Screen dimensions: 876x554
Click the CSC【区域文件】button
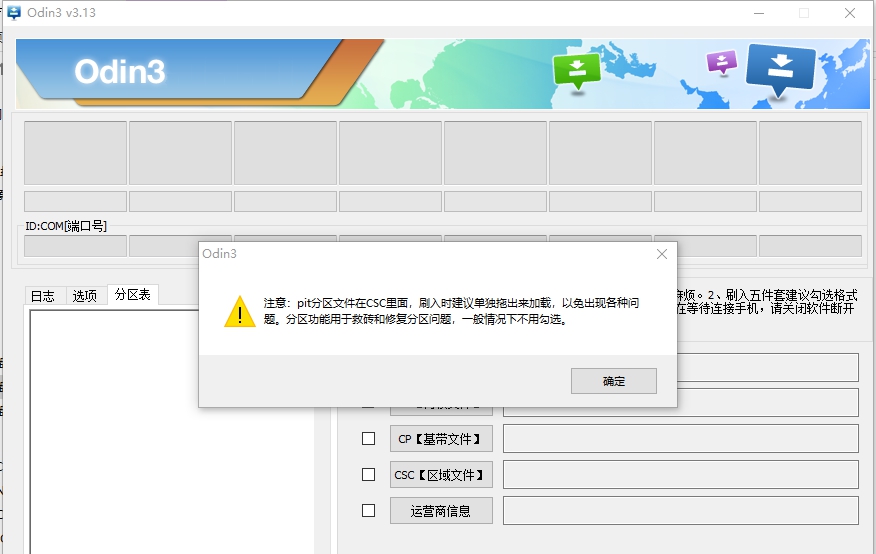click(441, 475)
